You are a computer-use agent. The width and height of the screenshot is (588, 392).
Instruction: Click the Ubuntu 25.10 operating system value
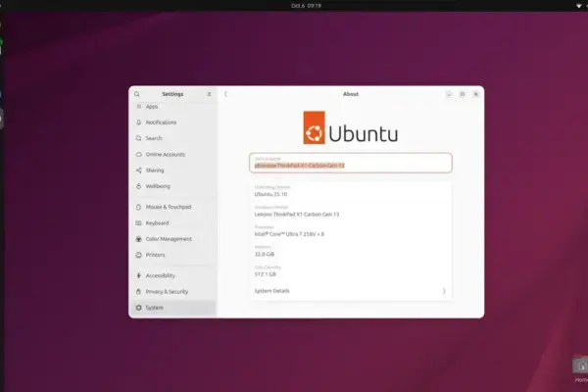click(x=270, y=194)
